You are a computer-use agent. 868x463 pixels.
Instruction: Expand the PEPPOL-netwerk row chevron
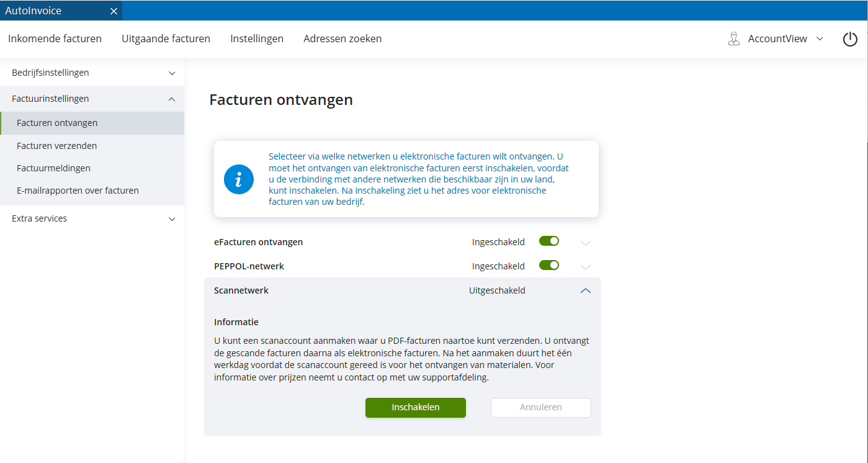coord(585,266)
